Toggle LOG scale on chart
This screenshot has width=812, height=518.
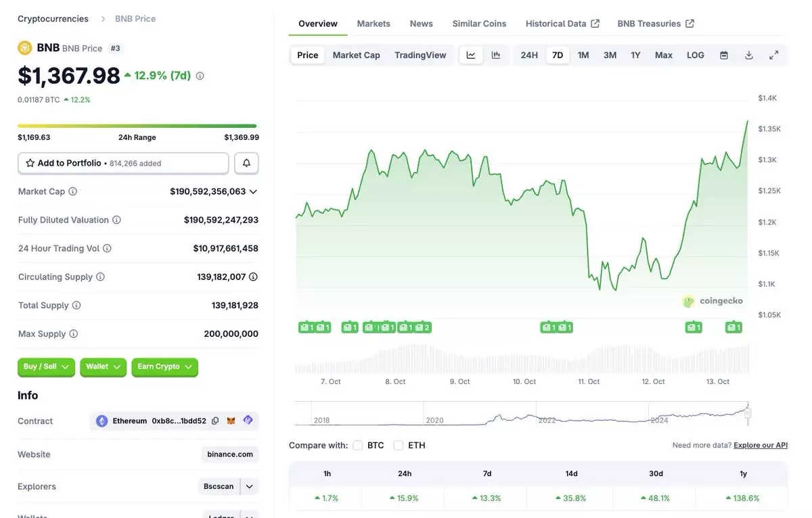(x=696, y=55)
